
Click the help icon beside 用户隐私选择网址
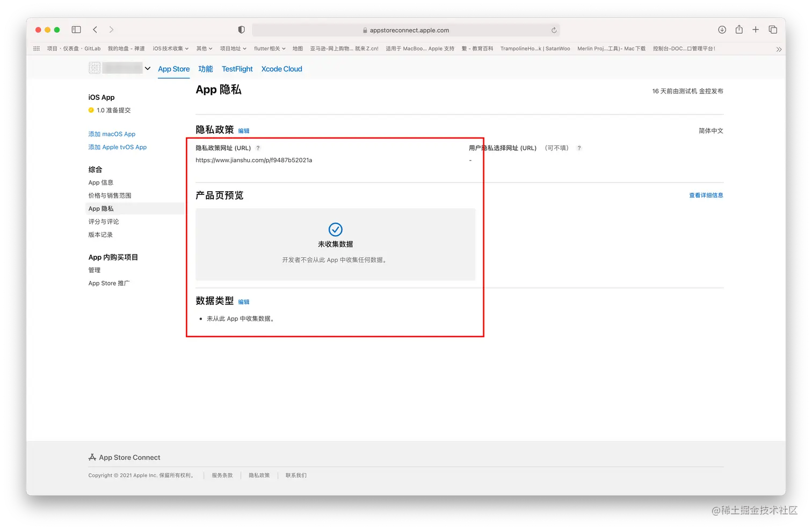(579, 148)
